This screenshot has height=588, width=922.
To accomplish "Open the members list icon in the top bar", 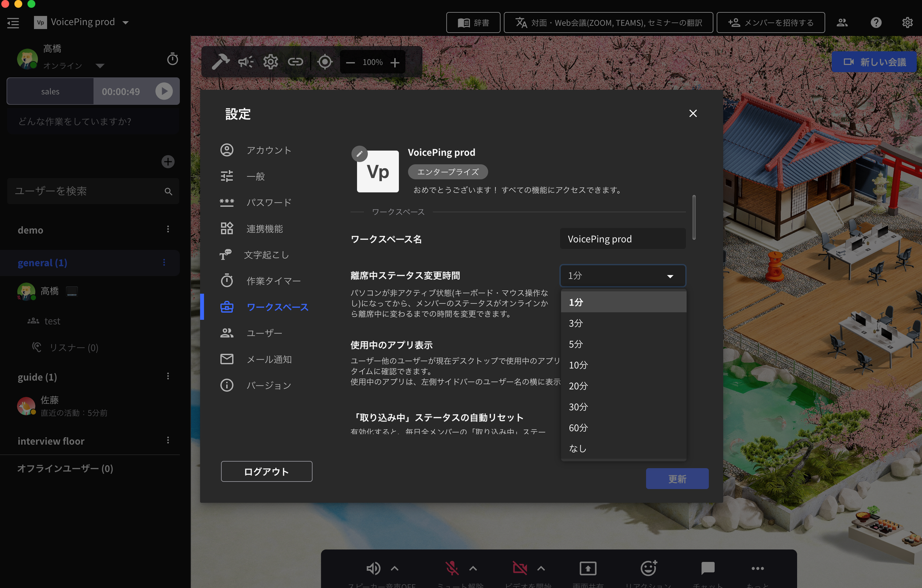I will click(842, 22).
